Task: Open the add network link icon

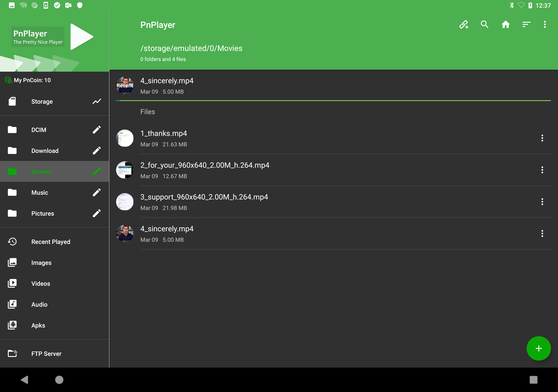Action: pos(464,25)
